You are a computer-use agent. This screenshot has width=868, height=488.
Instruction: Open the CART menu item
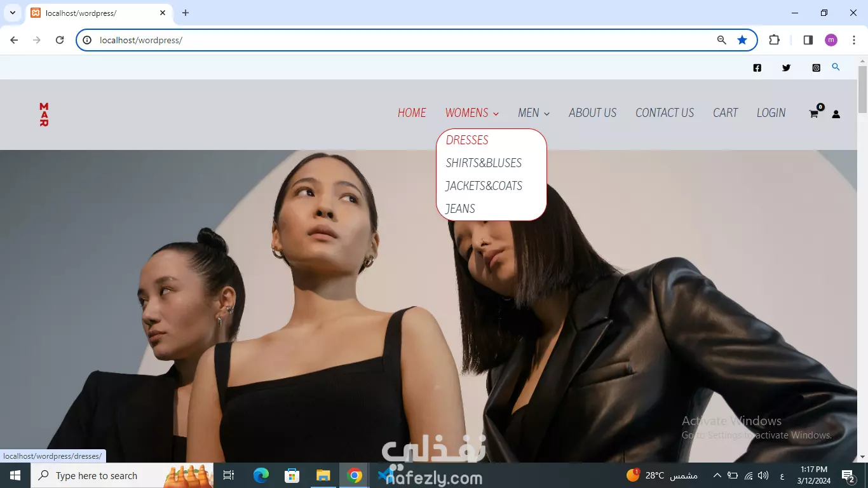click(x=725, y=112)
